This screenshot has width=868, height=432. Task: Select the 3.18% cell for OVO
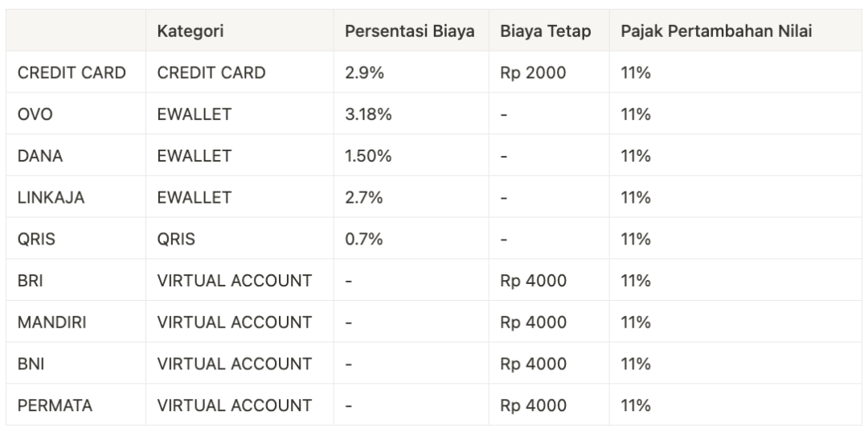368,115
